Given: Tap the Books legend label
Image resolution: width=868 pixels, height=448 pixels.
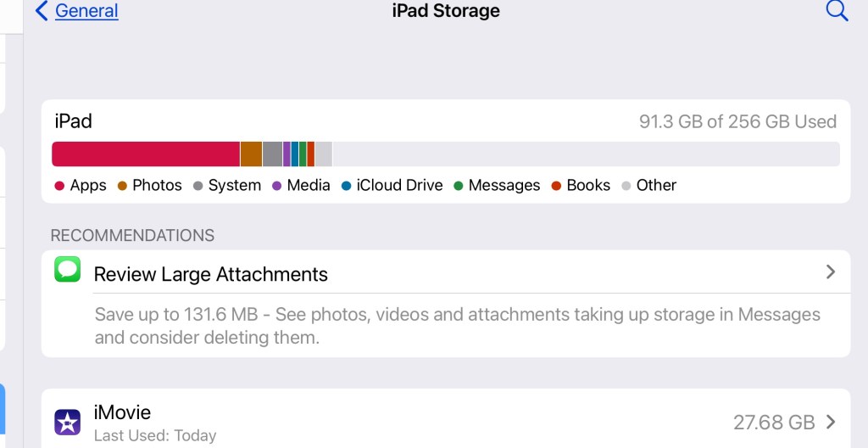Looking at the screenshot, I should coord(588,185).
